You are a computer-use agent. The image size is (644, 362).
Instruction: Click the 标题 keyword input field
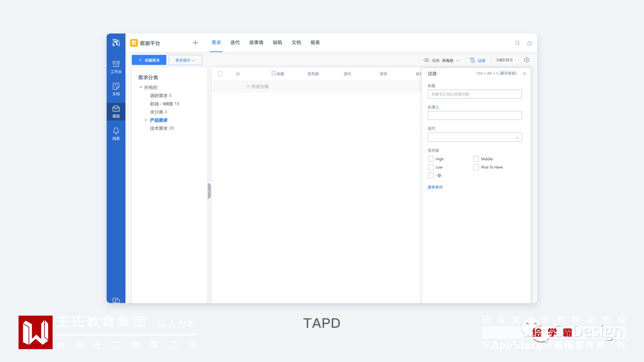(x=475, y=94)
